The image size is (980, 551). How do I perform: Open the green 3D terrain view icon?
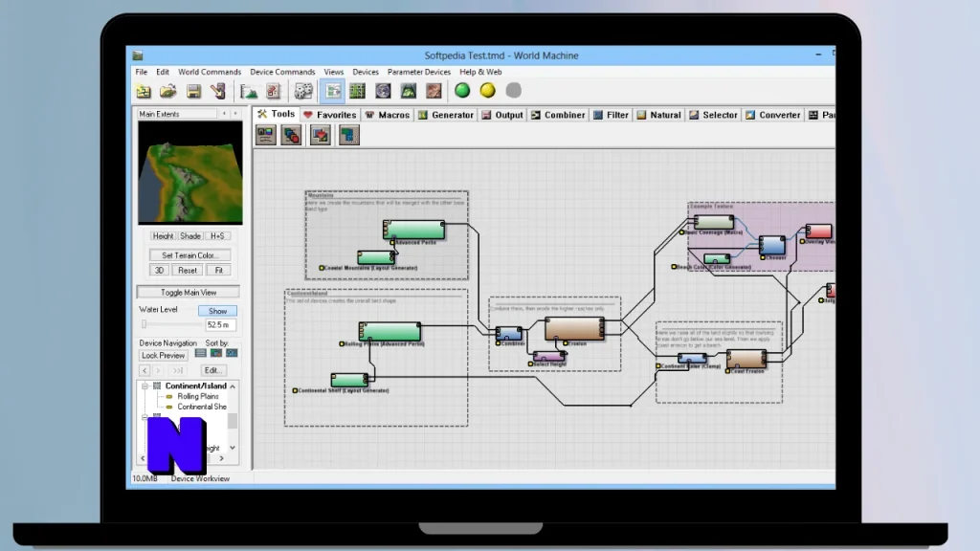(x=408, y=91)
